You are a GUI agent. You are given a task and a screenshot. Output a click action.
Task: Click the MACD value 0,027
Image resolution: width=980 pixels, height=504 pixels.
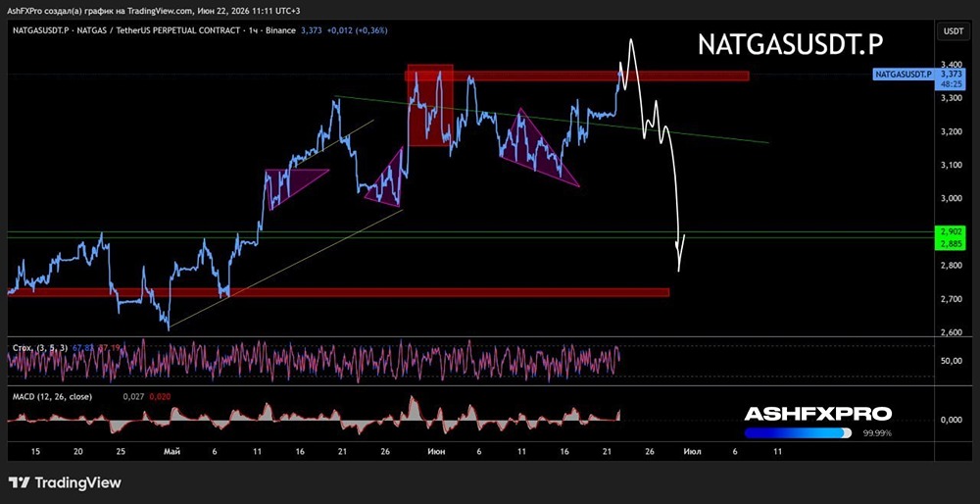tap(132, 396)
